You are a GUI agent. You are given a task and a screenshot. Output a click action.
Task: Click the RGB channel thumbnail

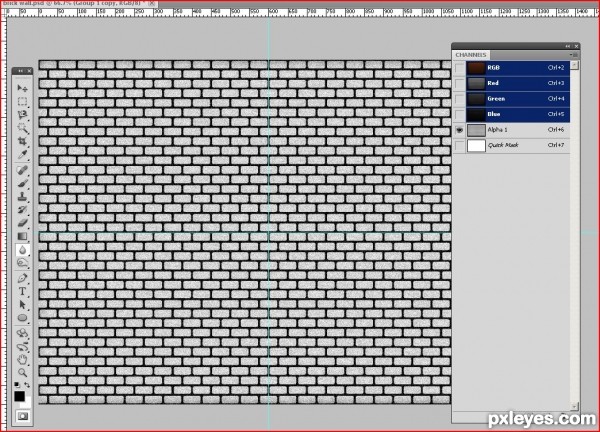(476, 68)
